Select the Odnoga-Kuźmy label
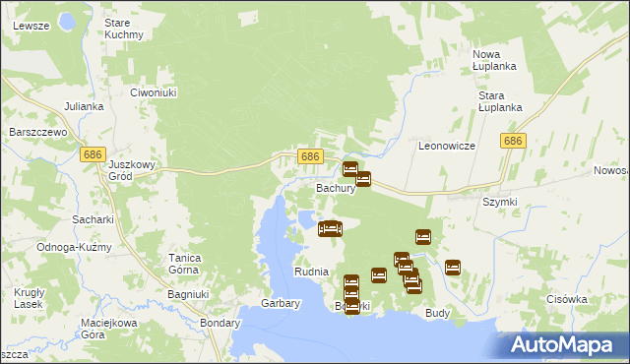630x364 pixels. coord(74,247)
